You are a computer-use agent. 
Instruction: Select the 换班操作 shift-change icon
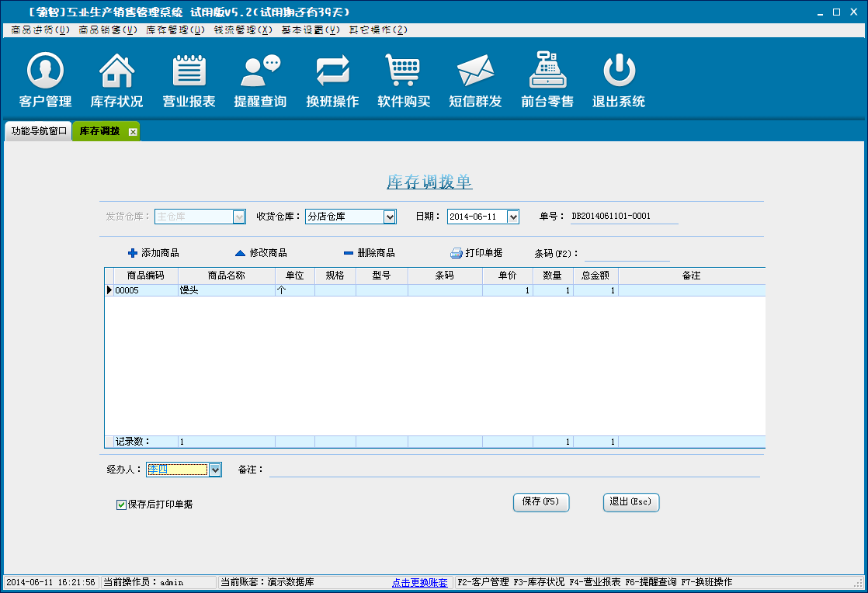332,71
